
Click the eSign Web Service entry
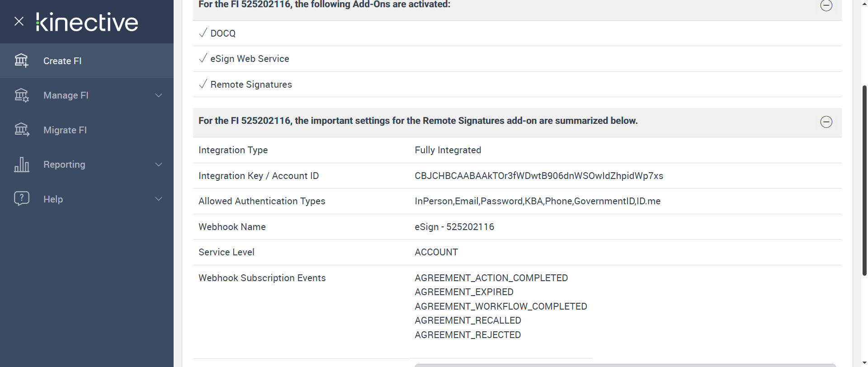coord(250,59)
